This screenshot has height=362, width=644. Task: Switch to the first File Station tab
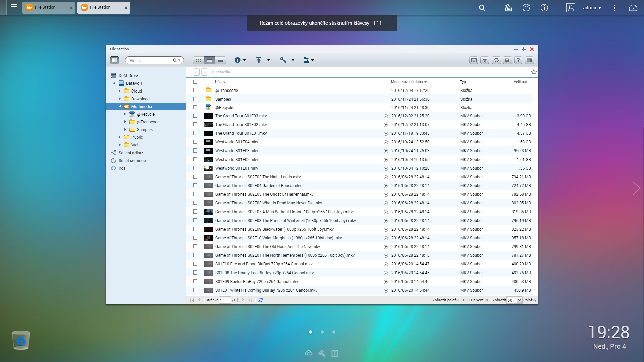click(x=45, y=7)
